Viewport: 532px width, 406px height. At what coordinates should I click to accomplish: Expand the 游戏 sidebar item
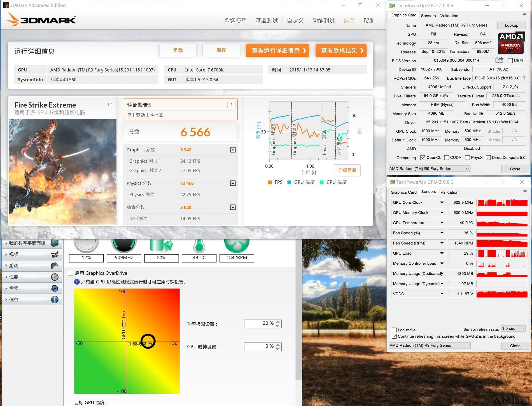(x=31, y=266)
